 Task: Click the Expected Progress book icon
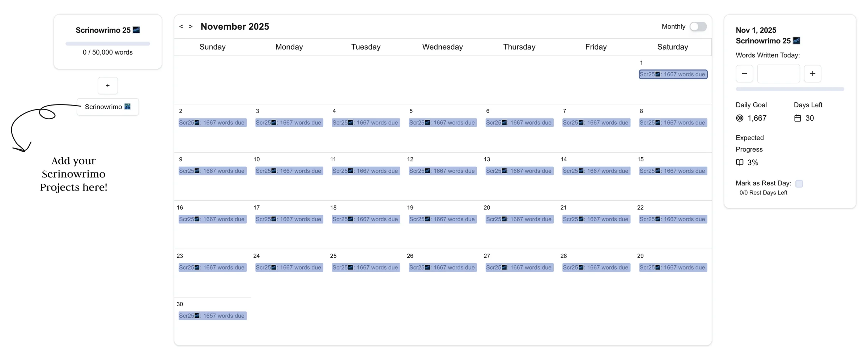point(740,163)
